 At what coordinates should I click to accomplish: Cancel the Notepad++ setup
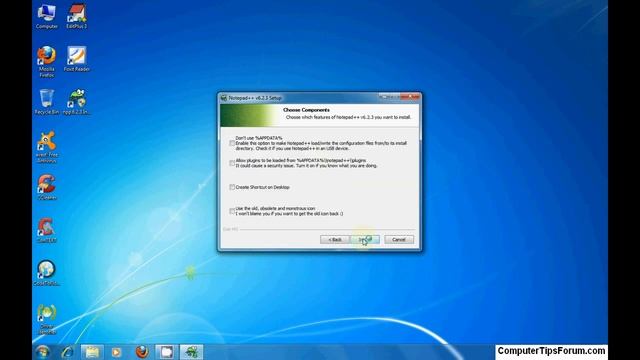[399, 240]
